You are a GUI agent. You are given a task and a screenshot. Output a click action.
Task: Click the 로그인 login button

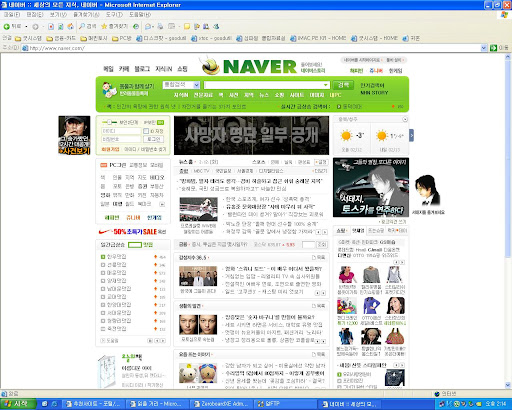click(x=154, y=139)
